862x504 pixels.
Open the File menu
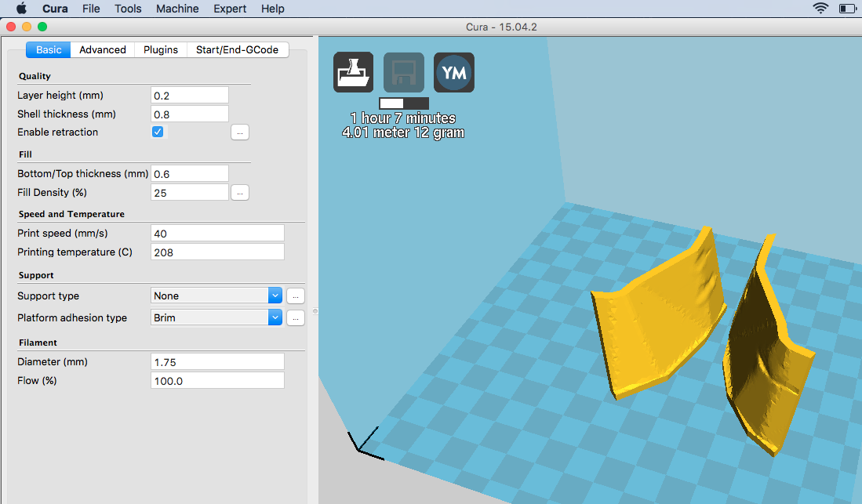(x=91, y=9)
